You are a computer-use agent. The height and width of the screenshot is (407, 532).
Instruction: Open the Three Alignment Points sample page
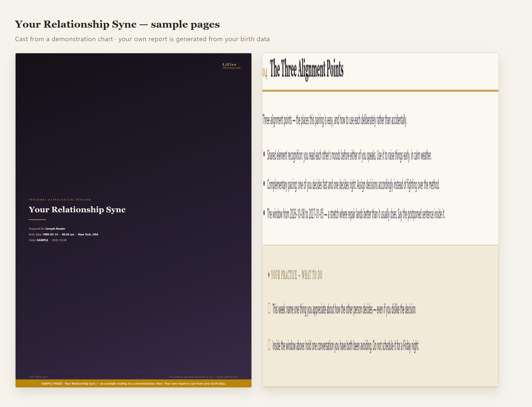point(380,220)
